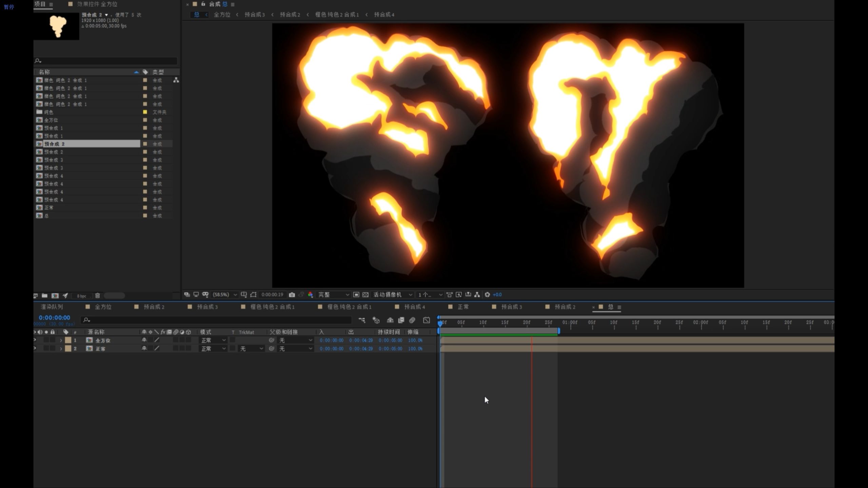Switch to the 预合成 4 timeline tab
The image size is (868, 488).
point(414,307)
